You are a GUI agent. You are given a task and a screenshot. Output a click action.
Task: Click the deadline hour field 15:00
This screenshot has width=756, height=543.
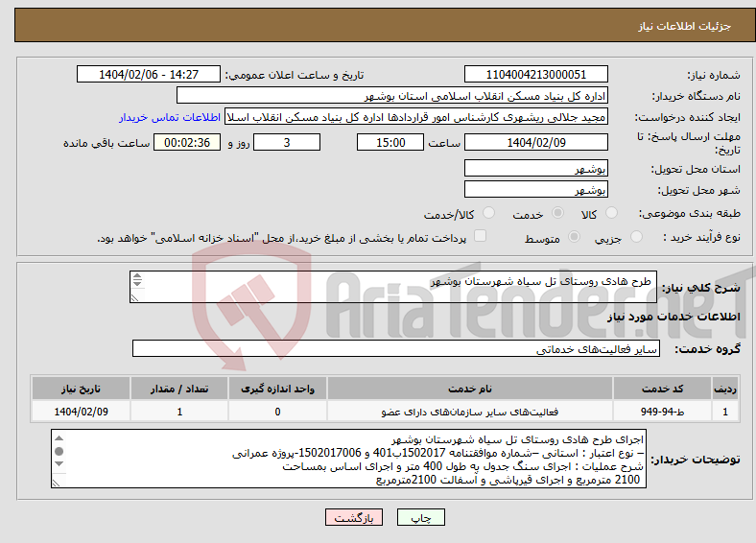point(390,142)
